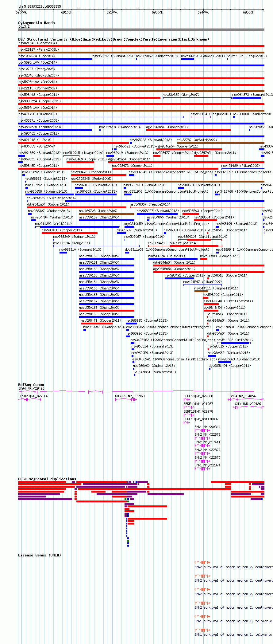
Task: Click variant nsv821218 (Ju2010)
Action: (x=35, y=140)
